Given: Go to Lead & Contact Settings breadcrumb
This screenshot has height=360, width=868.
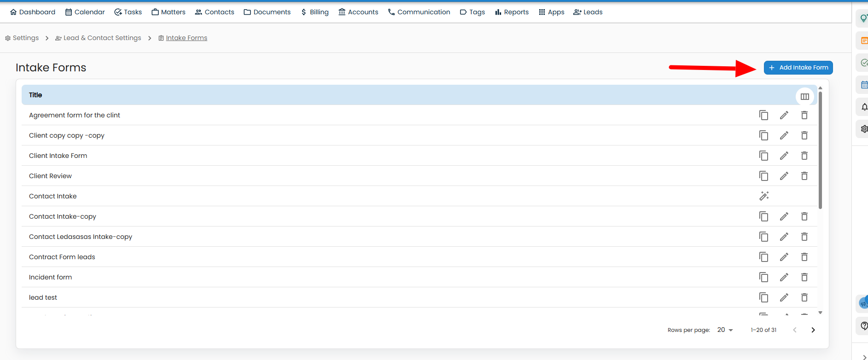Looking at the screenshot, I should click(98, 38).
